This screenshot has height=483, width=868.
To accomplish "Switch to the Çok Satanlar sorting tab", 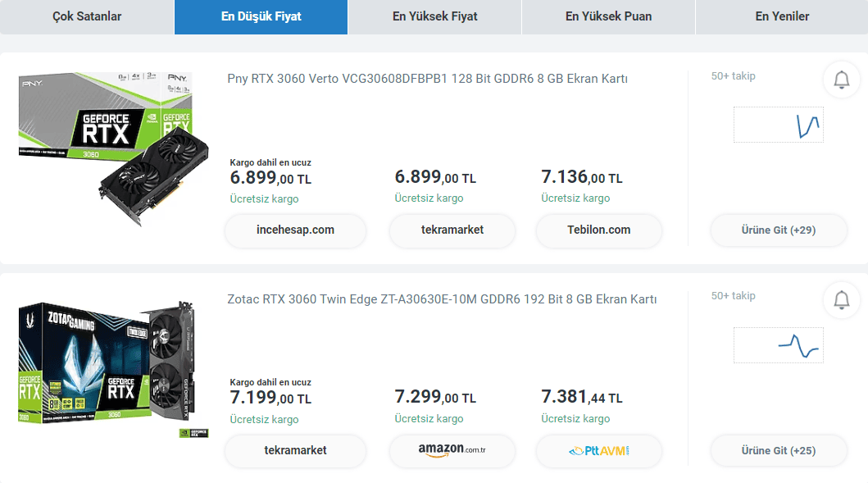I will pyautogui.click(x=87, y=16).
